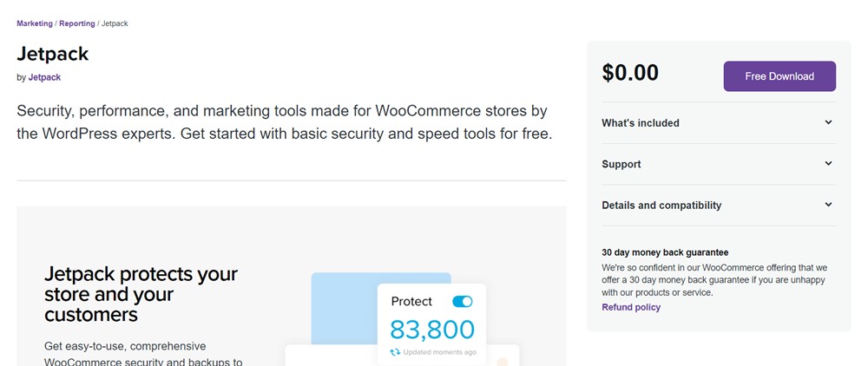Click the refresh icon beside 'Updated moments ago'
This screenshot has width=868, height=366.
pyautogui.click(x=395, y=352)
